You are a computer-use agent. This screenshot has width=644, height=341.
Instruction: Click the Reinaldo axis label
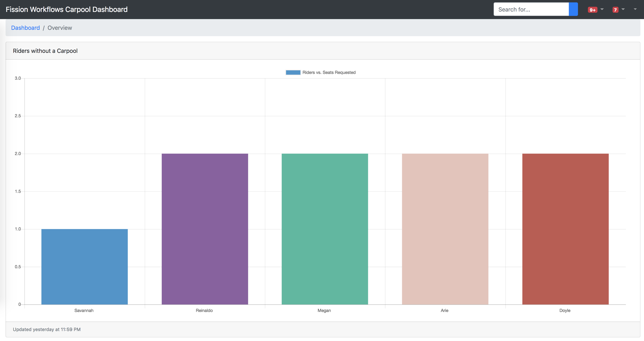pyautogui.click(x=204, y=311)
